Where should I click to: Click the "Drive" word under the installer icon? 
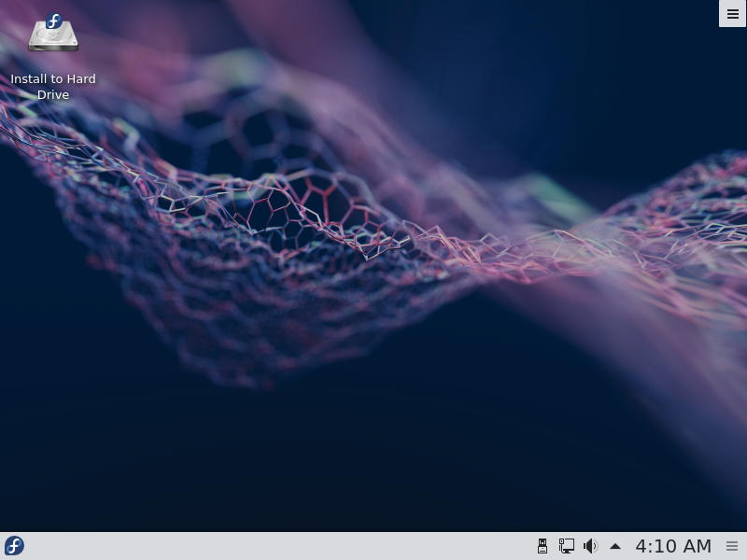click(53, 94)
